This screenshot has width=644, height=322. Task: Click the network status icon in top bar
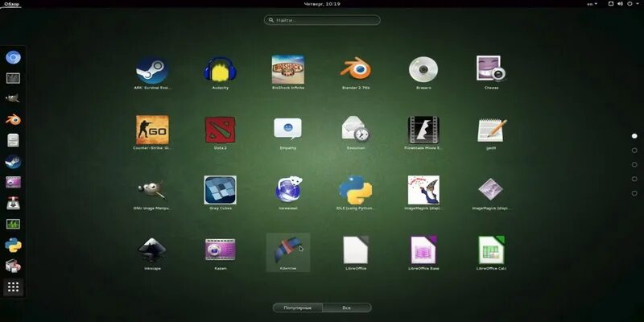[611, 4]
